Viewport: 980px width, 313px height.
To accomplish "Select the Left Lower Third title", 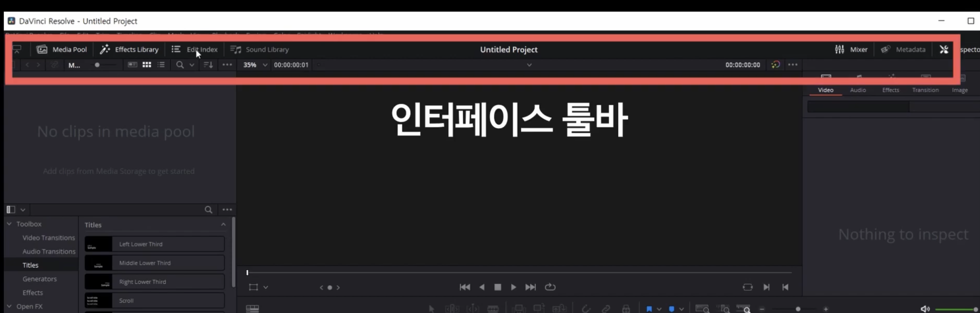I will pos(154,244).
